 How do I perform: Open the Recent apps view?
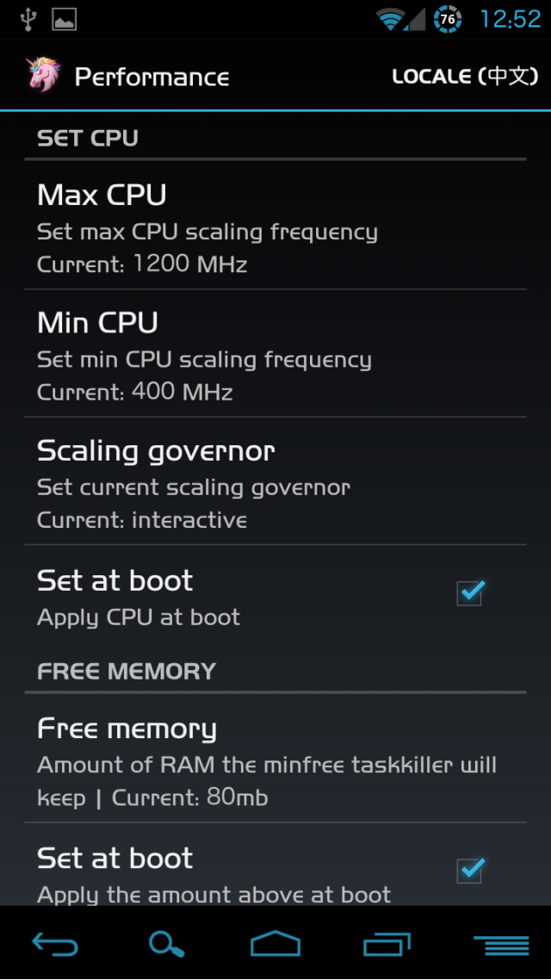pyautogui.click(x=387, y=944)
